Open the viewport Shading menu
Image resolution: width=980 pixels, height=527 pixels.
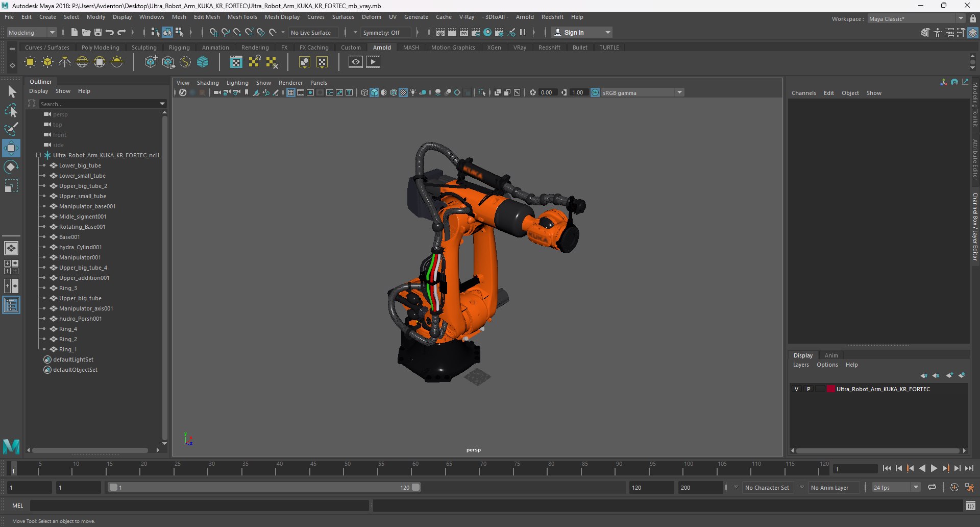click(208, 83)
